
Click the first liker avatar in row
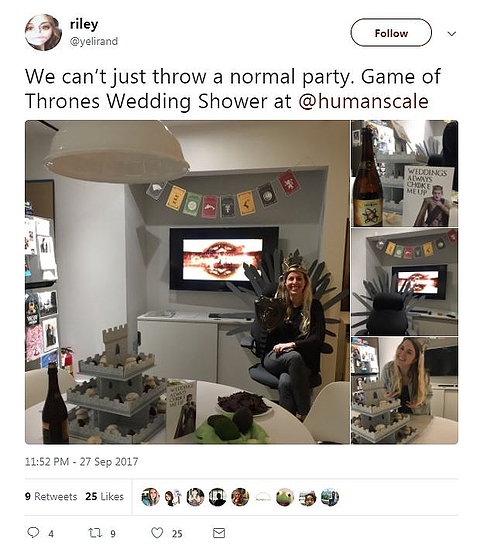pos(150,497)
